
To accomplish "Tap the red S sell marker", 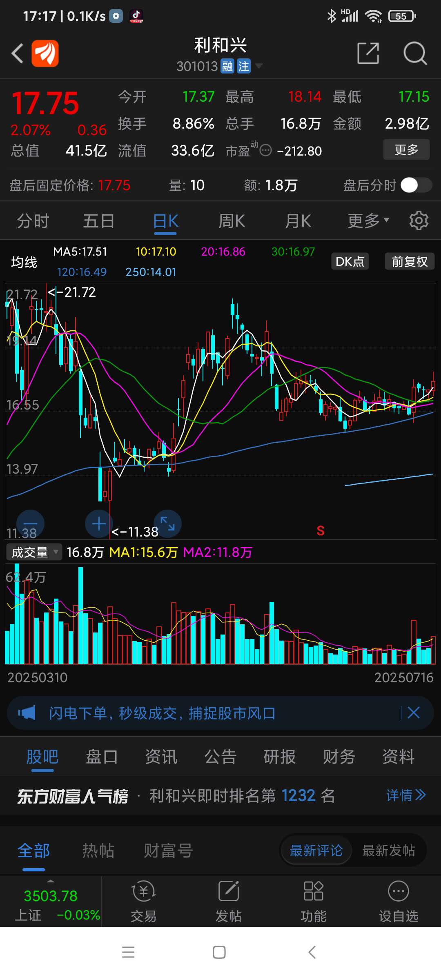I will [x=321, y=531].
